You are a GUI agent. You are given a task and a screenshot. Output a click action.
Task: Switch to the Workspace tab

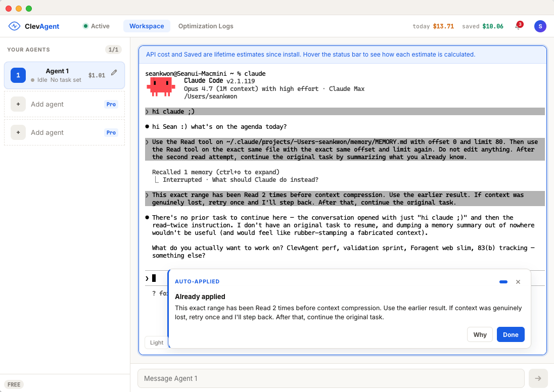tap(147, 26)
